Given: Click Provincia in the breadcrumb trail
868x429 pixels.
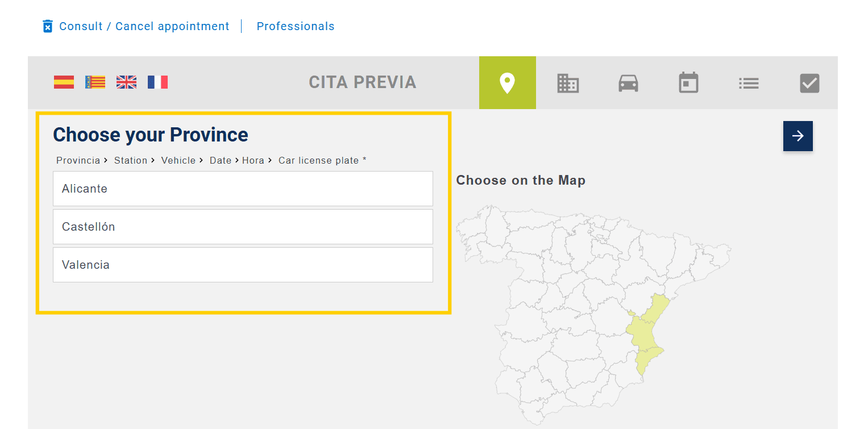Looking at the screenshot, I should pyautogui.click(x=78, y=160).
